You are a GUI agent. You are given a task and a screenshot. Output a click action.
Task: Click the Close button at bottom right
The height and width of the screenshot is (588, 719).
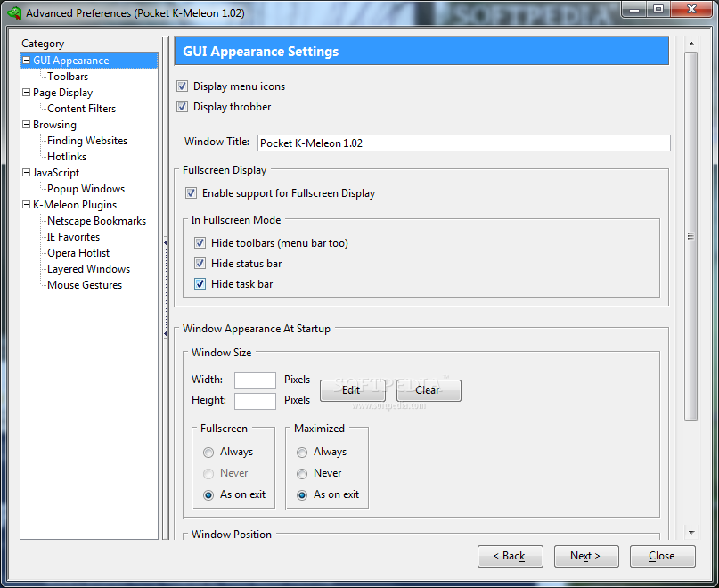pos(663,556)
